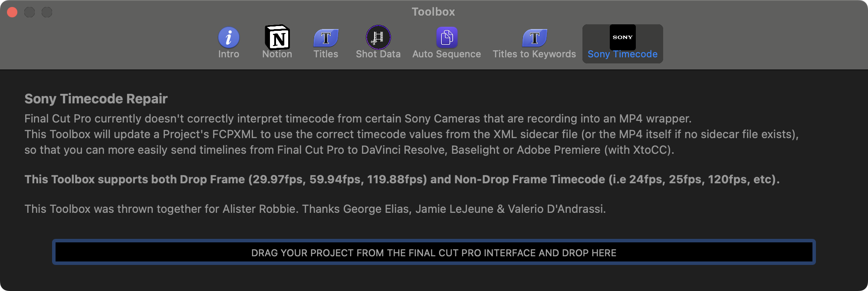Click the purple Auto Sequence documents icon
The width and height of the screenshot is (868, 291).
447,37
